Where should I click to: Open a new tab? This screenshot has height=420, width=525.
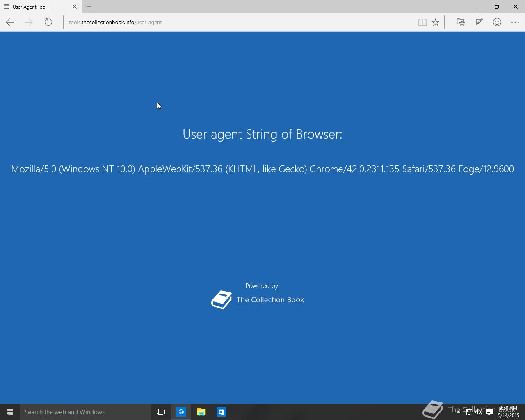(89, 7)
